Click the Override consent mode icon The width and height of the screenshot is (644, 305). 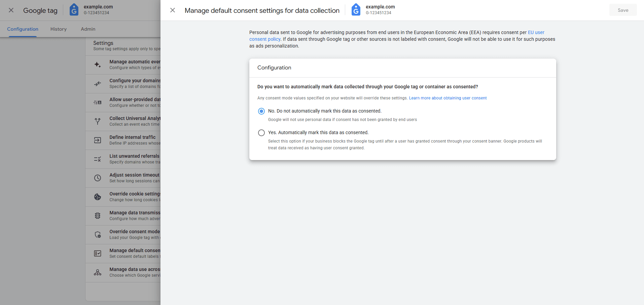pos(98,234)
